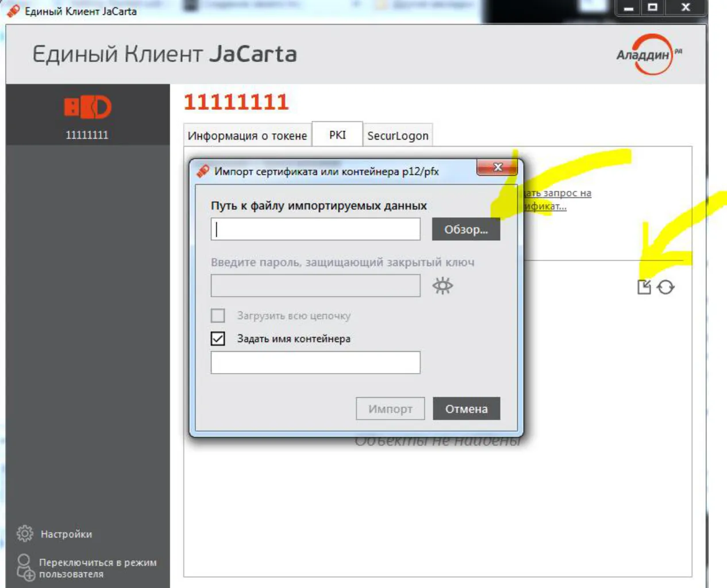Click the Импорт button

point(390,409)
